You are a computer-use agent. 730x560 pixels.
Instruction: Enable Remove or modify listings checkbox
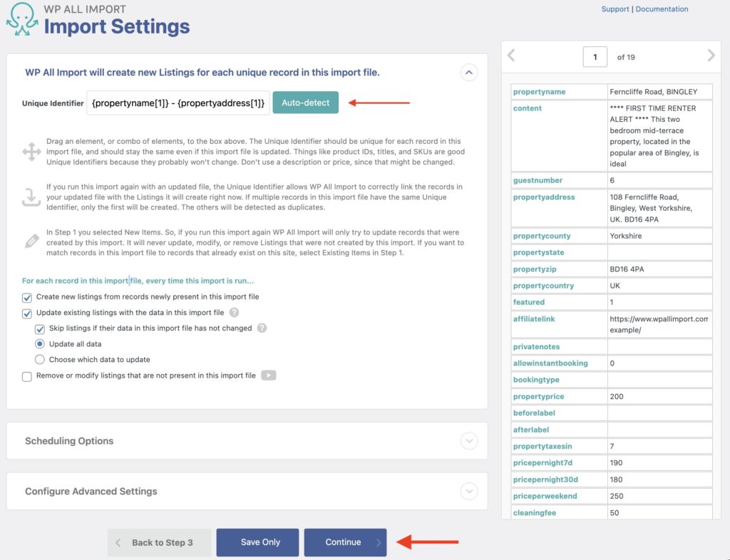coord(26,375)
